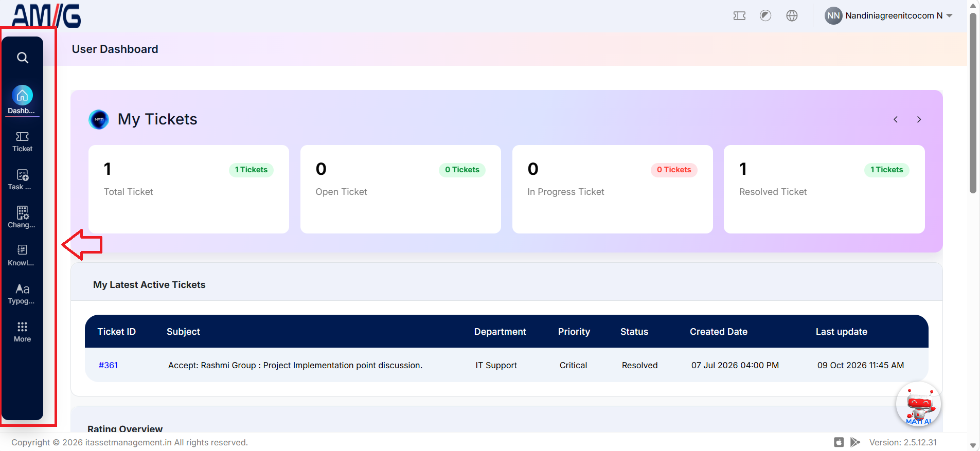Viewport: 980px width, 451px height.
Task: Open the Open Ticket card
Action: [x=401, y=189]
